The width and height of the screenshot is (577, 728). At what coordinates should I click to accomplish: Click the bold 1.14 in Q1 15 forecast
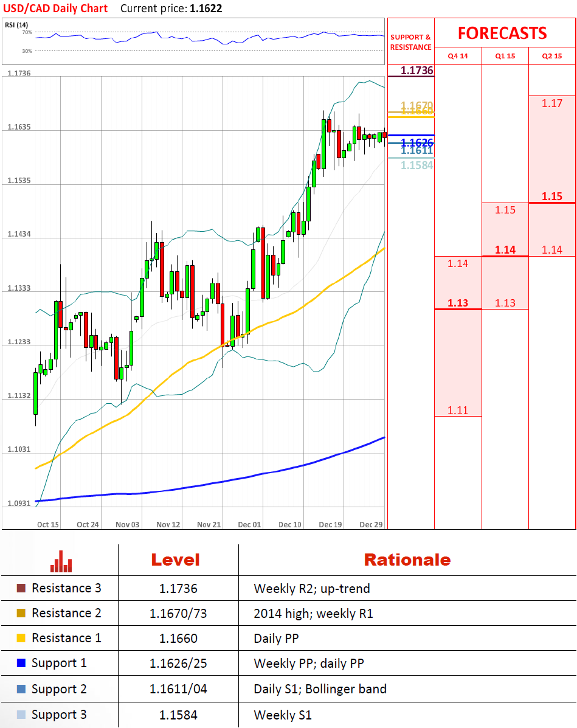click(x=505, y=250)
